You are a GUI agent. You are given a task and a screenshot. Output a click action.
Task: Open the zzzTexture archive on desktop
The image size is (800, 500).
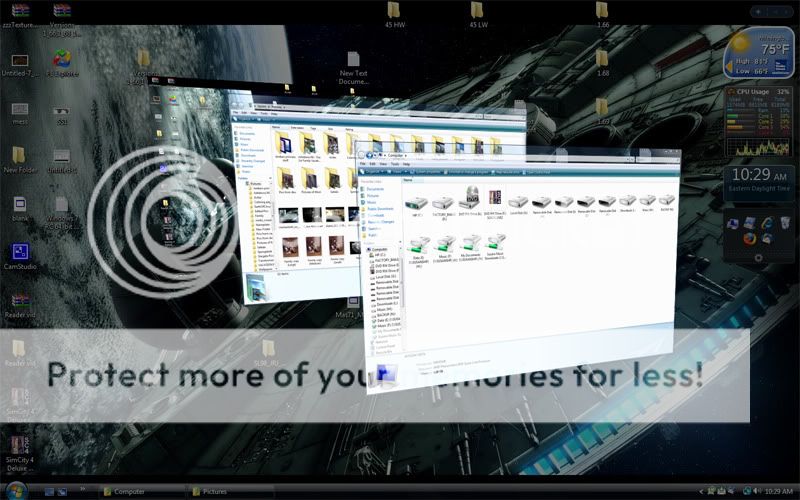19,12
